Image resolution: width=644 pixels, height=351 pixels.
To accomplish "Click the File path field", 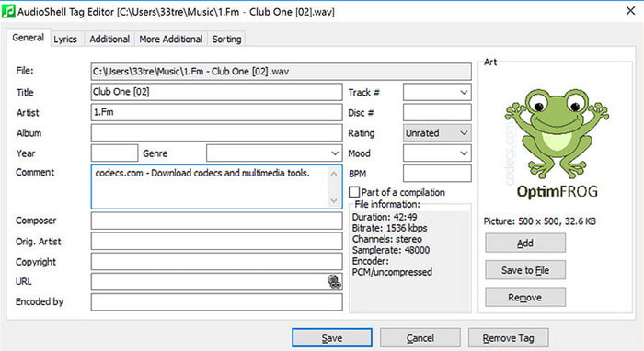I will click(281, 72).
